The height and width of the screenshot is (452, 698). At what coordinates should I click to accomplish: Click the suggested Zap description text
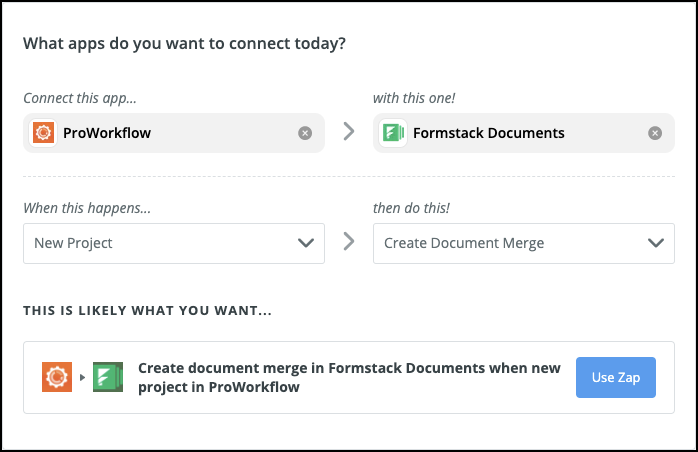click(349, 377)
